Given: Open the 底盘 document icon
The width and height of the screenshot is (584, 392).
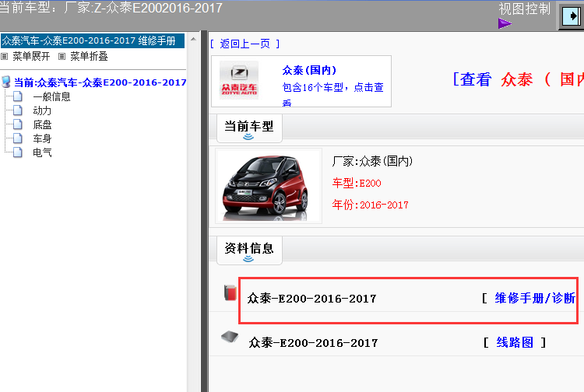Looking at the screenshot, I should [x=17, y=124].
